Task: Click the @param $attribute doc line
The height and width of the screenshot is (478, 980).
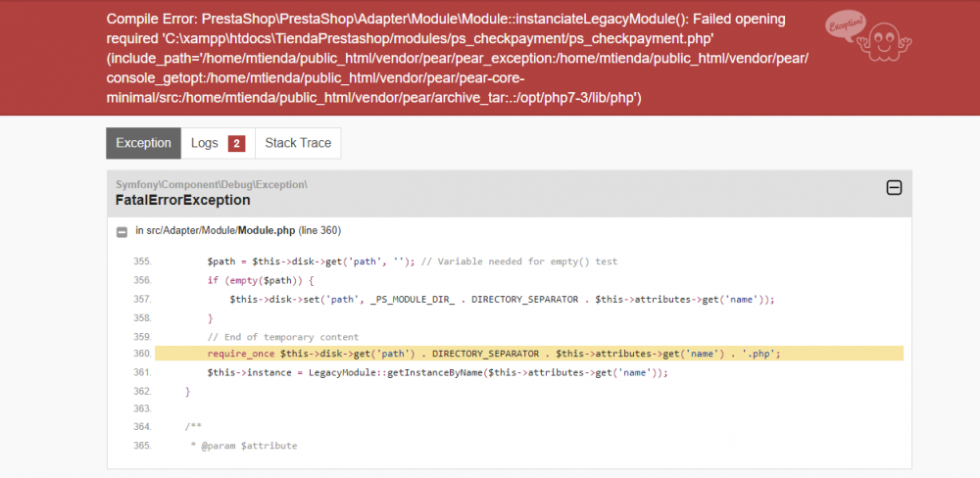Action: click(x=244, y=446)
